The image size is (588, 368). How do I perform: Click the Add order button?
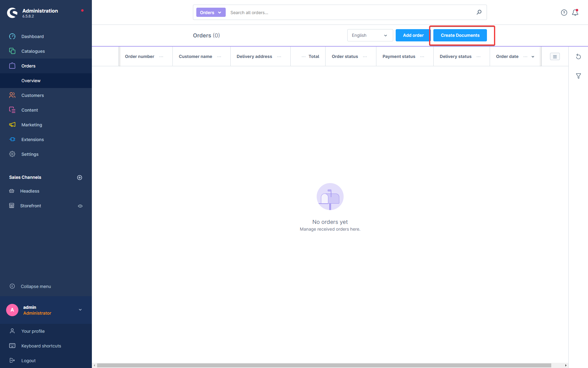click(413, 35)
